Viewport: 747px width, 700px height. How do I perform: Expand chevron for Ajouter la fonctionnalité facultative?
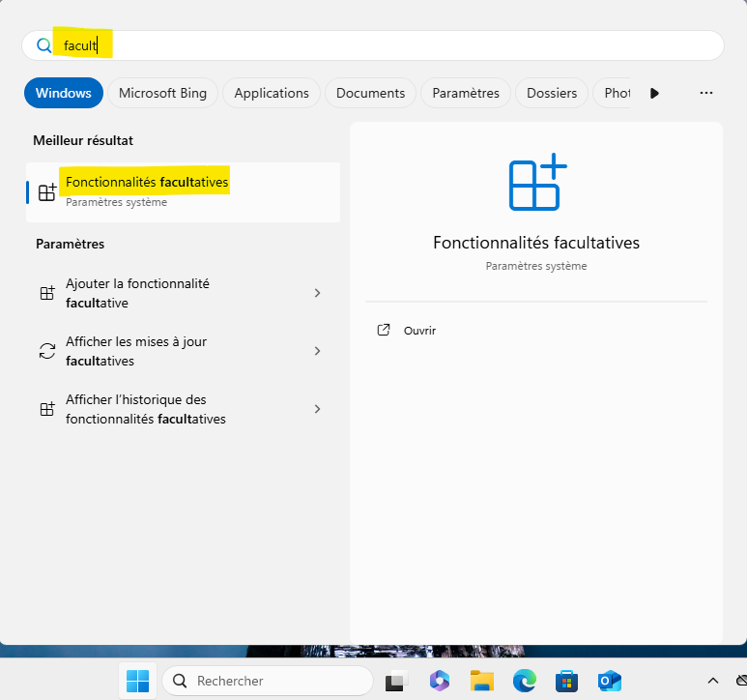click(317, 293)
